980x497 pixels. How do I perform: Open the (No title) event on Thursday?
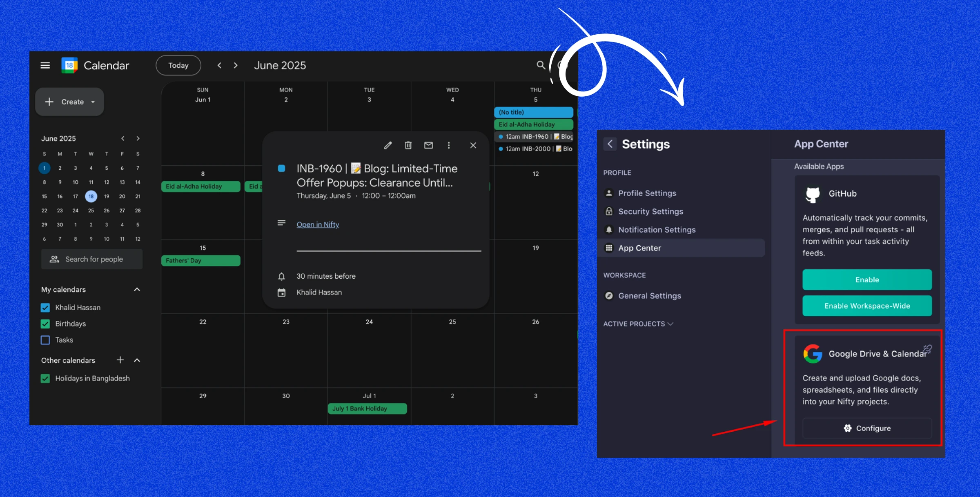534,112
